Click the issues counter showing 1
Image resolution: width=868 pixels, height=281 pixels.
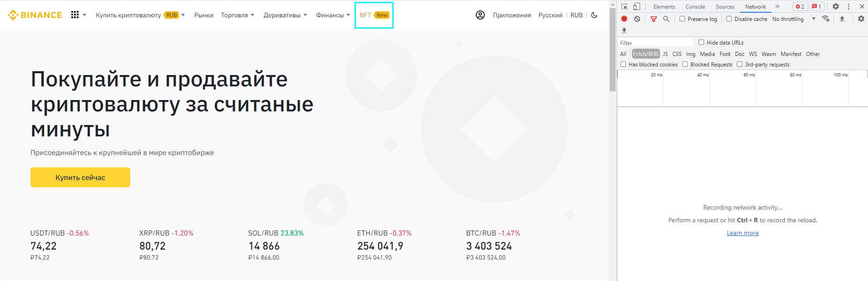(816, 6)
